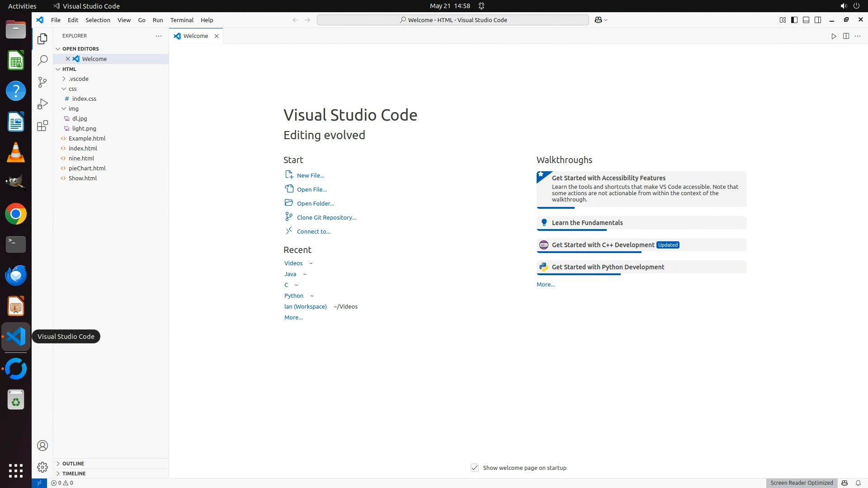Collapse the css folder
Viewport: 868px width, 488px height.
pyautogui.click(x=72, y=89)
